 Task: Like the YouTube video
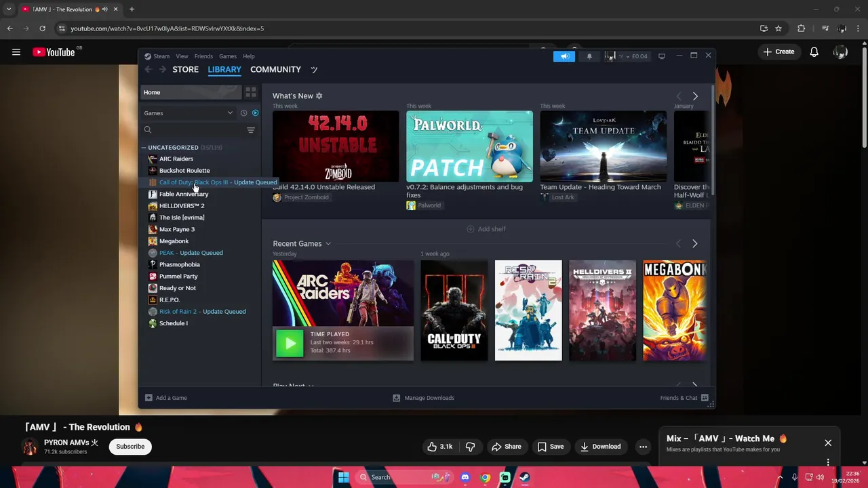(x=439, y=447)
